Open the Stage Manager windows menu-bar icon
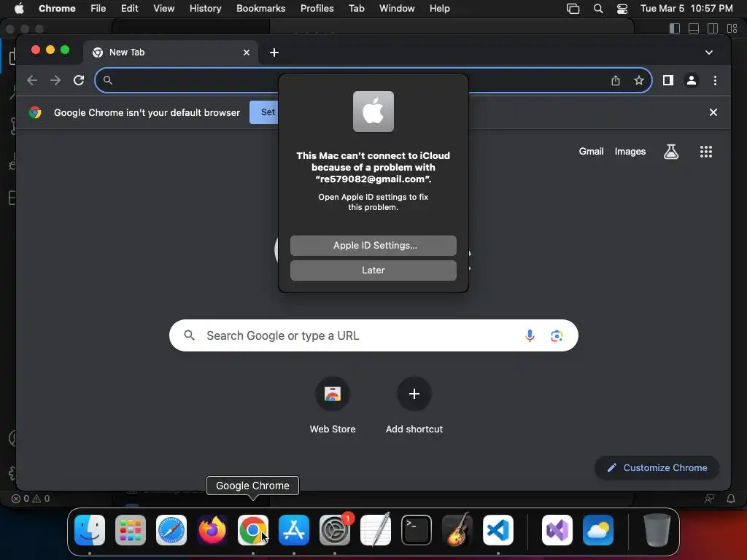 pyautogui.click(x=573, y=9)
